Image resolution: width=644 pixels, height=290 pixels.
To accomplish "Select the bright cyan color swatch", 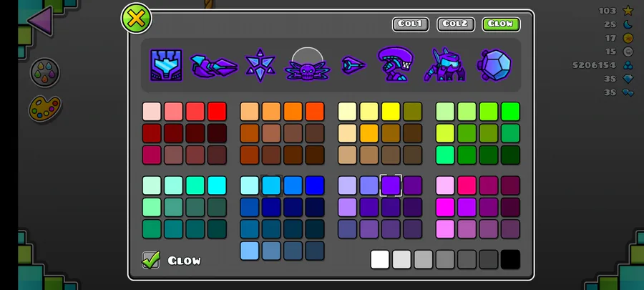I will tap(217, 185).
